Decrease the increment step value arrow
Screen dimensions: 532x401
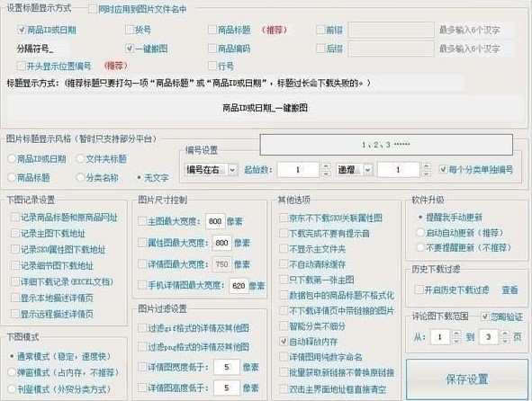point(426,174)
